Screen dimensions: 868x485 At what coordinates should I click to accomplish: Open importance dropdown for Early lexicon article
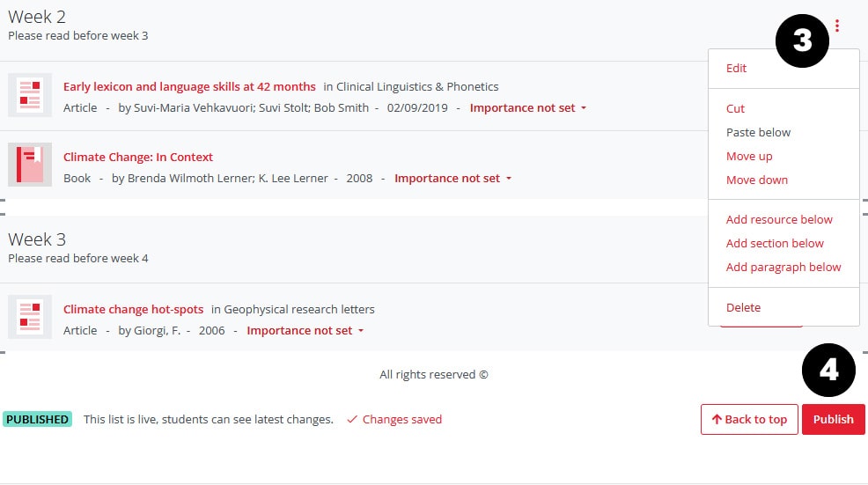coord(528,108)
